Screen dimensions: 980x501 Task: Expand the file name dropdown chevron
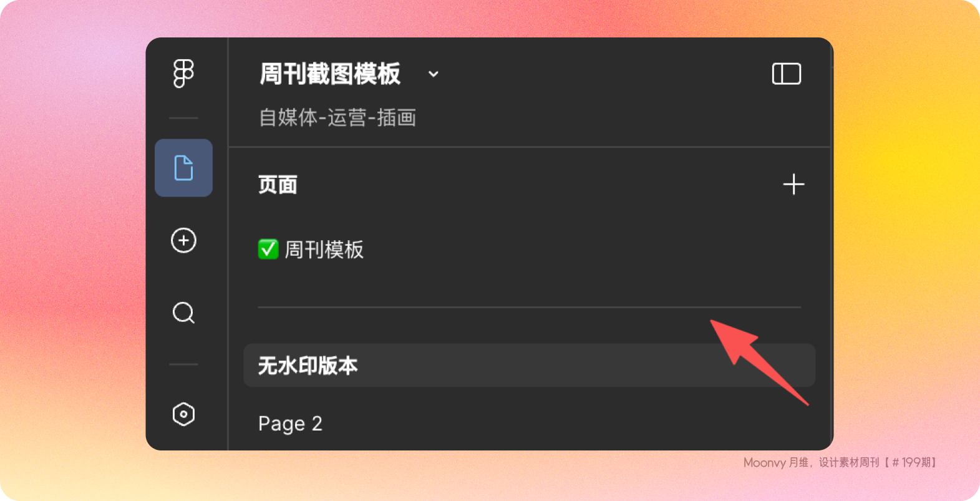(433, 74)
